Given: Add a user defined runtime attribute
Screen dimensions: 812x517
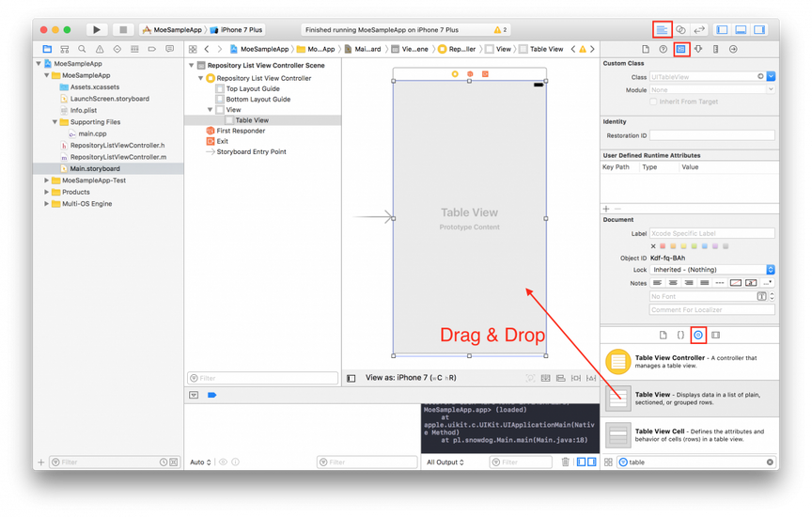Looking at the screenshot, I should pos(606,209).
